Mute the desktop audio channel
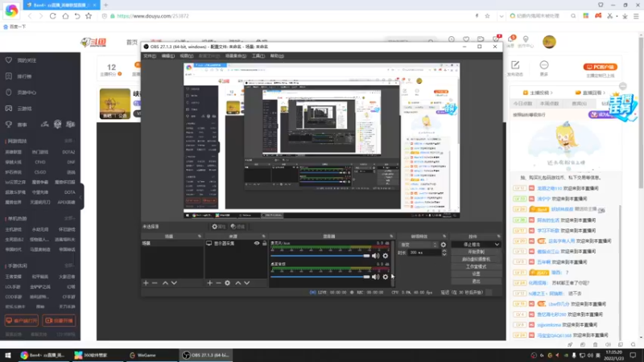The height and width of the screenshot is (362, 644). pyautogui.click(x=375, y=277)
